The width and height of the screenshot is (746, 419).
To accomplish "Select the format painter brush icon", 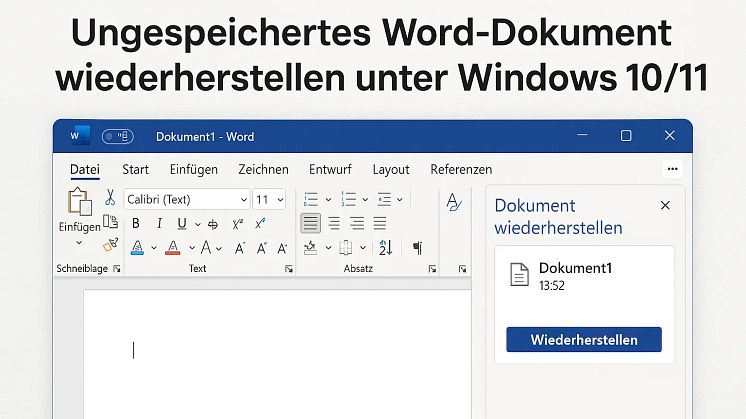I will tap(110, 244).
